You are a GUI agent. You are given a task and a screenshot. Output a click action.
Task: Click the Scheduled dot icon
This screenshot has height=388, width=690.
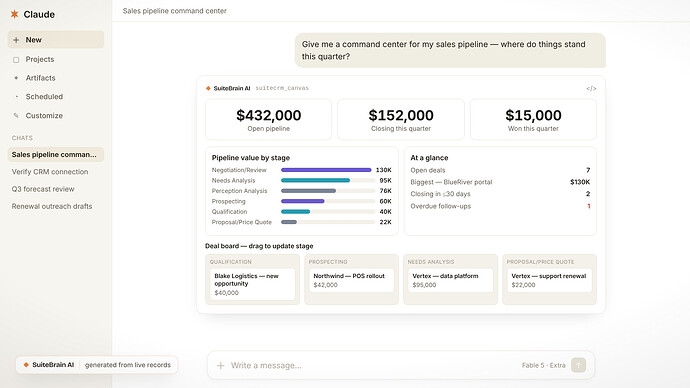16,96
